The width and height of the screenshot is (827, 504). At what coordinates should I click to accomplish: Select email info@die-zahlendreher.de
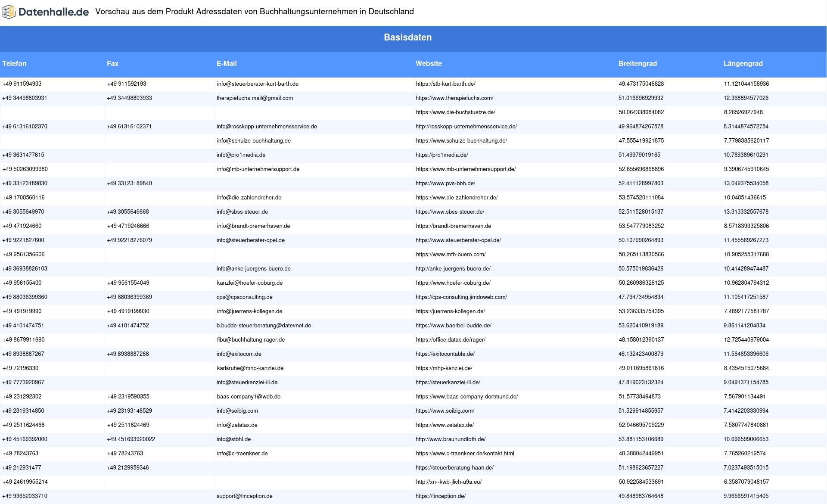[249, 198]
